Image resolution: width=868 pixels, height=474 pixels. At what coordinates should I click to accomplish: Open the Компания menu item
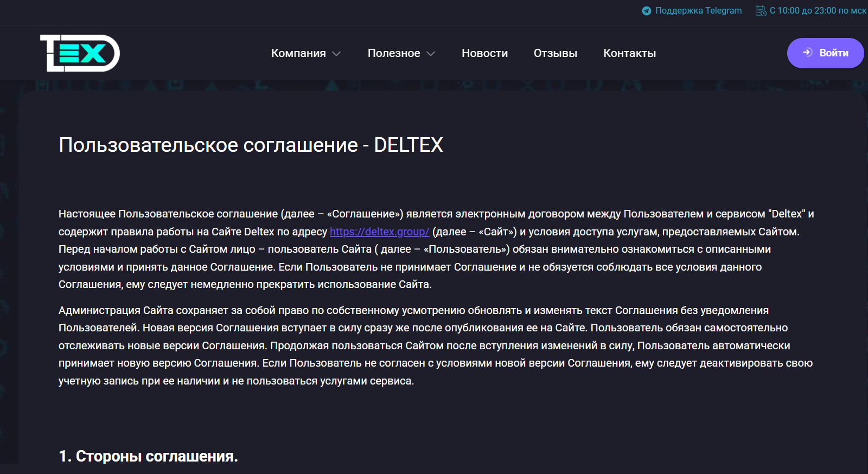[298, 53]
